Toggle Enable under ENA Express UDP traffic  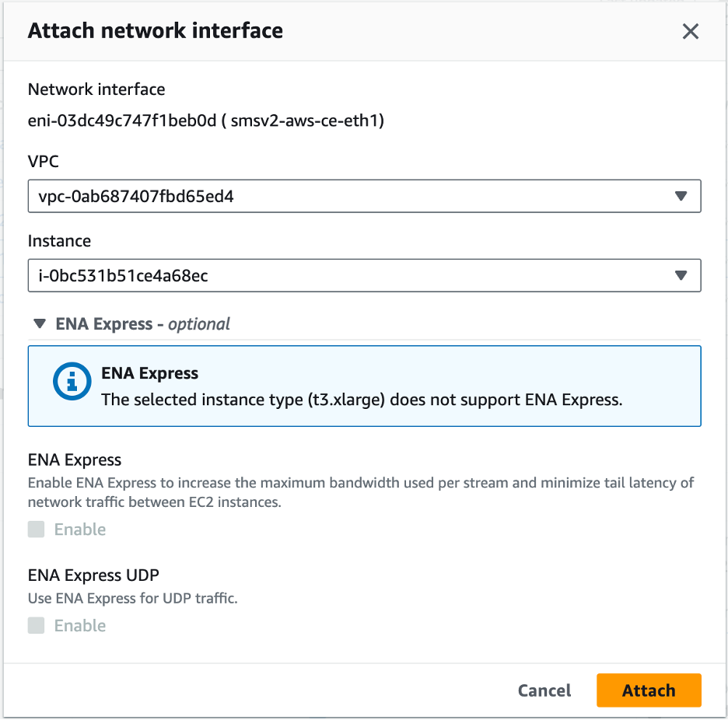36,625
